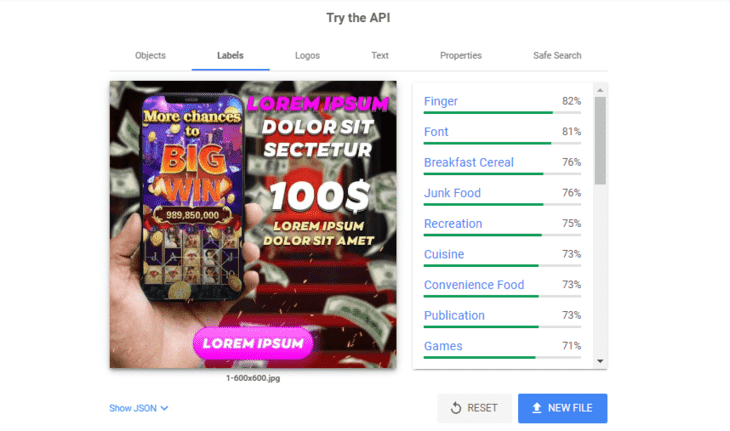Click the Breakfast Cereal label
730x431 pixels.
(x=469, y=162)
